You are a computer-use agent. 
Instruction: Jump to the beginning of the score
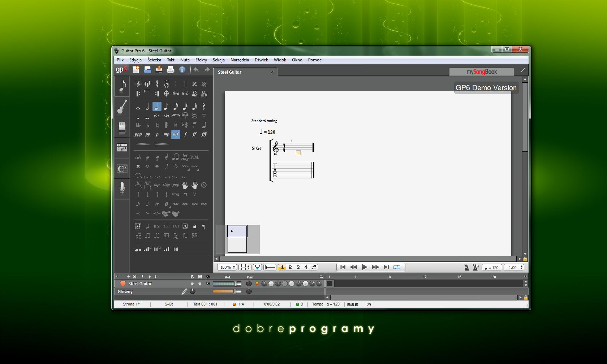click(x=343, y=267)
